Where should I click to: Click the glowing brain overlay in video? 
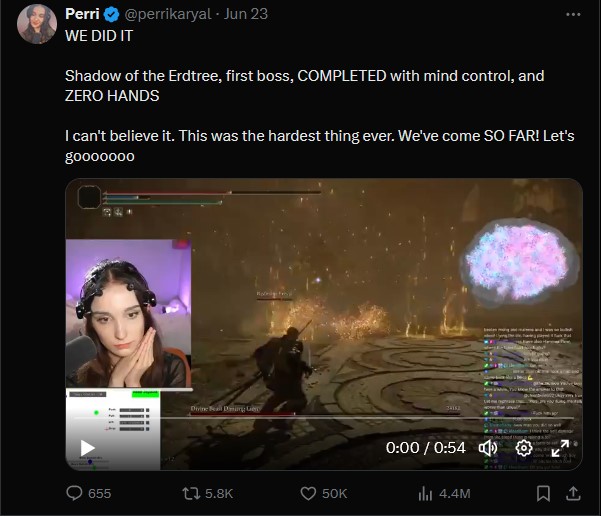[517, 261]
